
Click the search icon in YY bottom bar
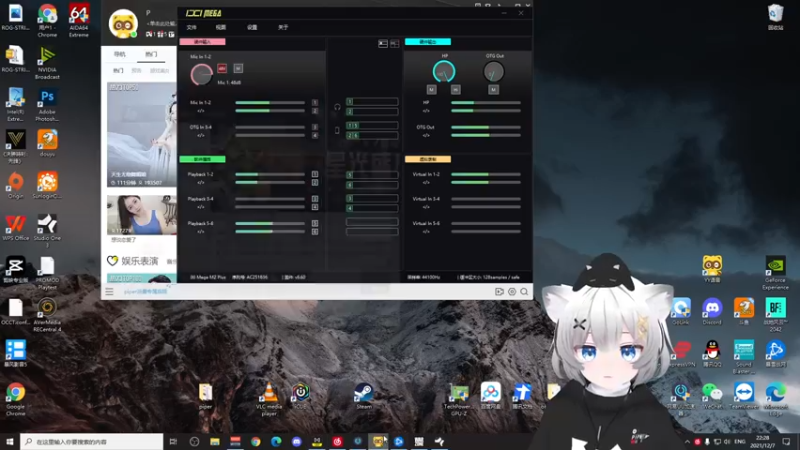524,291
